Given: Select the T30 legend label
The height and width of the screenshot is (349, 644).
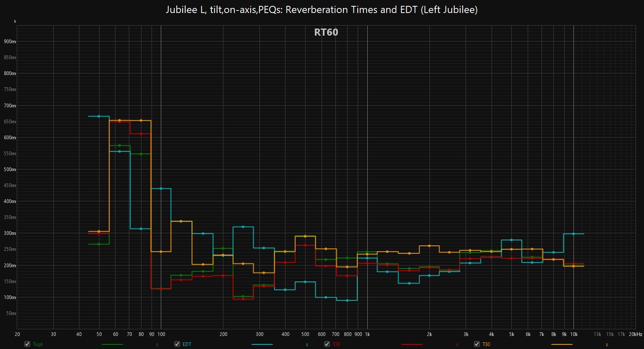Looking at the screenshot, I should pos(486,344).
